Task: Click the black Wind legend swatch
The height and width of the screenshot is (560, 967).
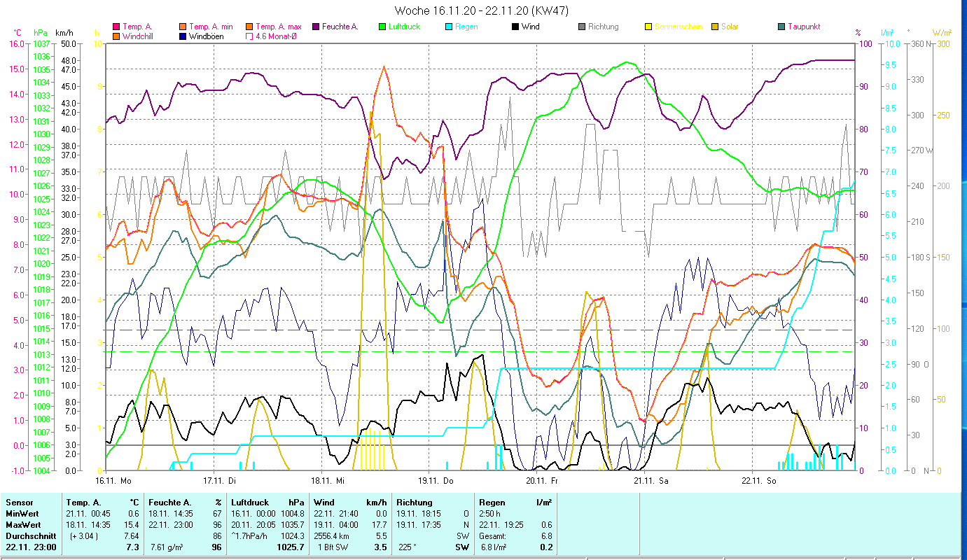Action: coord(515,27)
